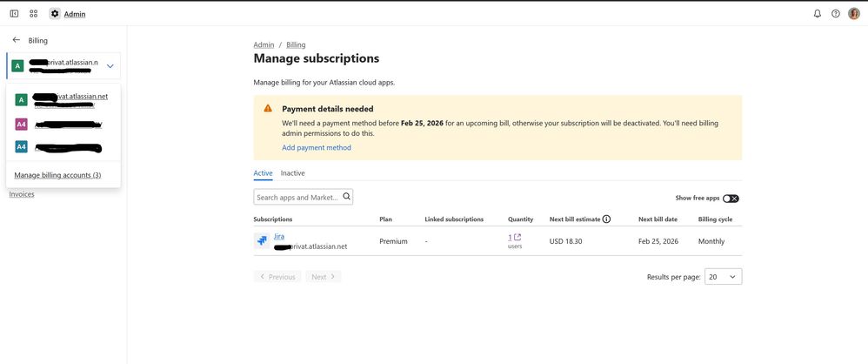The image size is (868, 364).
Task: Click the Subscriptions column header
Action: pos(273,219)
